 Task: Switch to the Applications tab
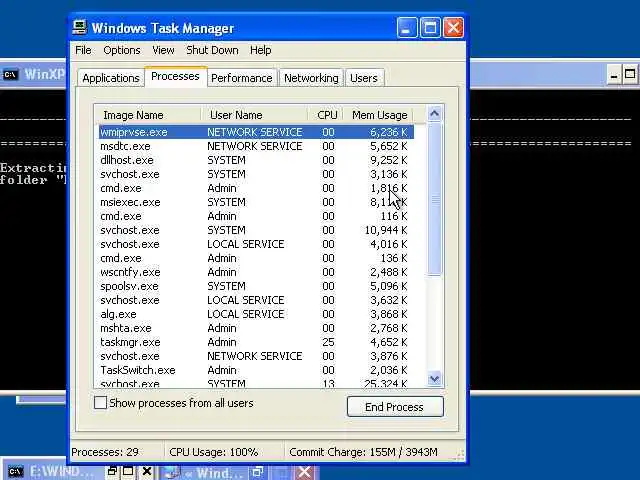tap(111, 78)
